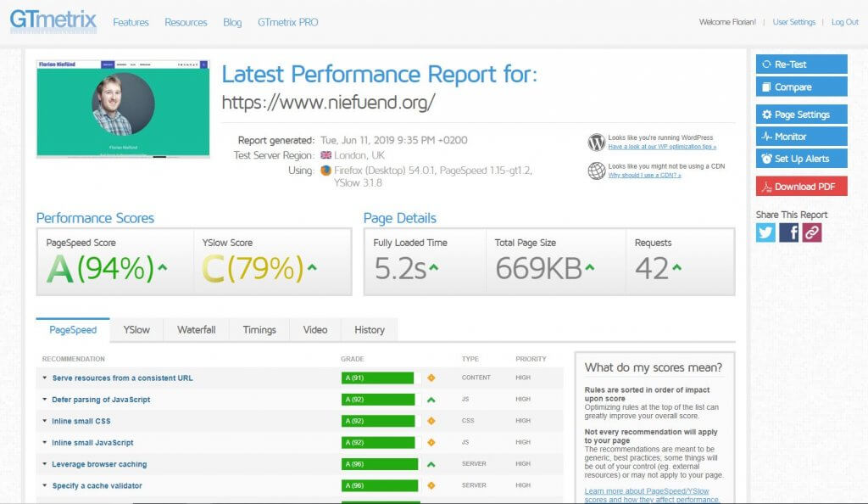This screenshot has width=868, height=504.
Task: Open the Video tab
Action: click(315, 329)
